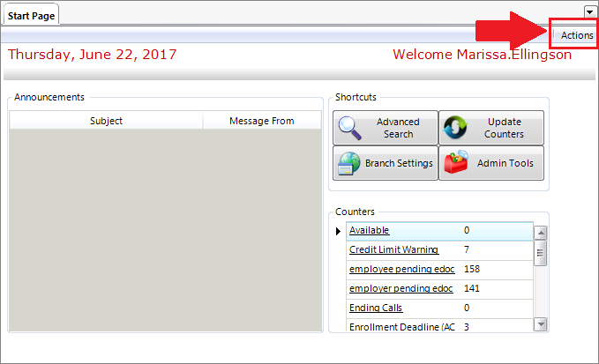Viewport: 599px width, 364px height.
Task: Sort announcements by Message From header
Action: point(262,121)
